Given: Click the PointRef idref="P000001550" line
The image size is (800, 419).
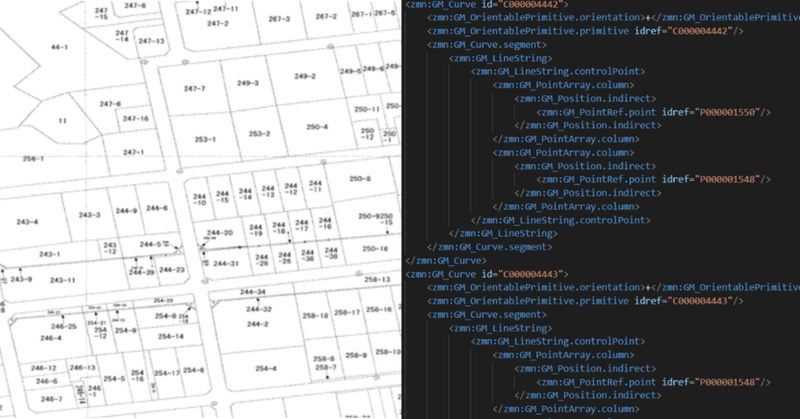Looking at the screenshot, I should coord(654,112).
